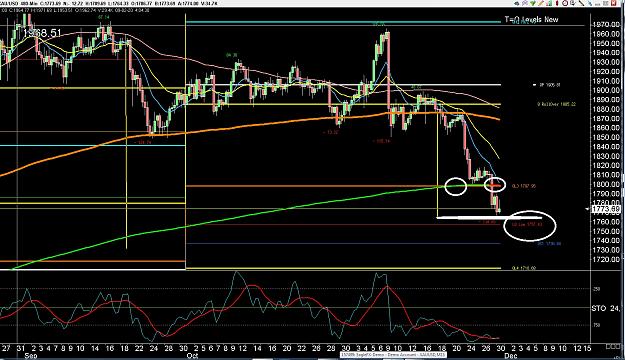Open the bar chart icon in the top toolbar

(549, 3)
